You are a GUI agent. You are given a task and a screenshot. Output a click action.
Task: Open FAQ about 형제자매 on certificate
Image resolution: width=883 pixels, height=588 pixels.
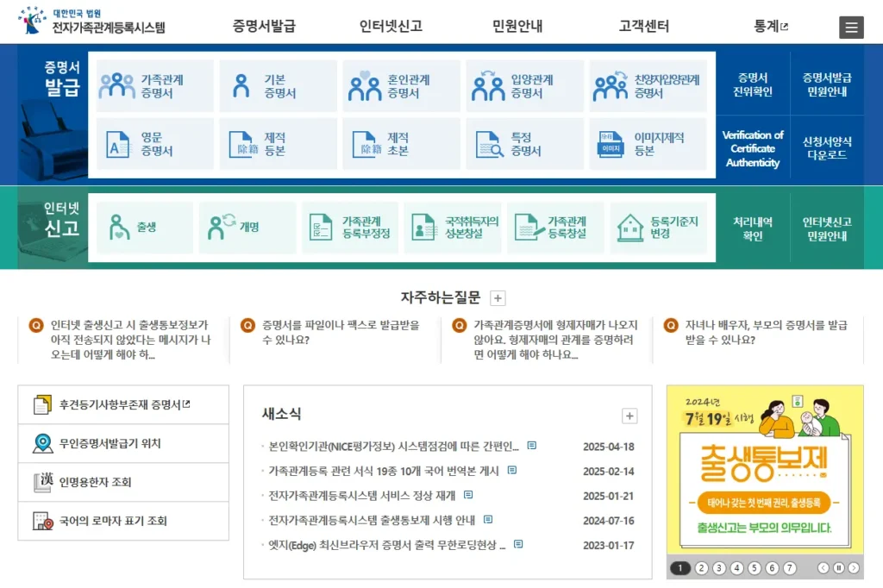click(x=555, y=340)
